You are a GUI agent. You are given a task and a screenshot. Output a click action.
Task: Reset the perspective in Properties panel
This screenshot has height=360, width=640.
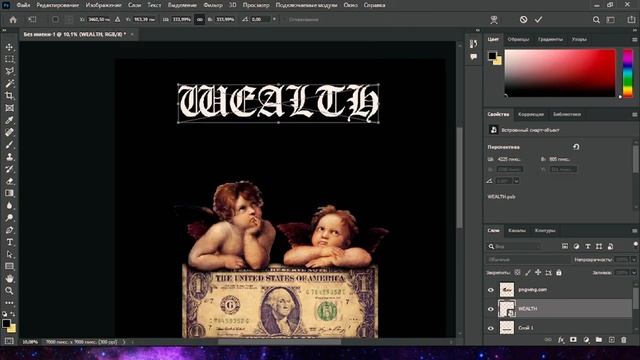[576, 147]
